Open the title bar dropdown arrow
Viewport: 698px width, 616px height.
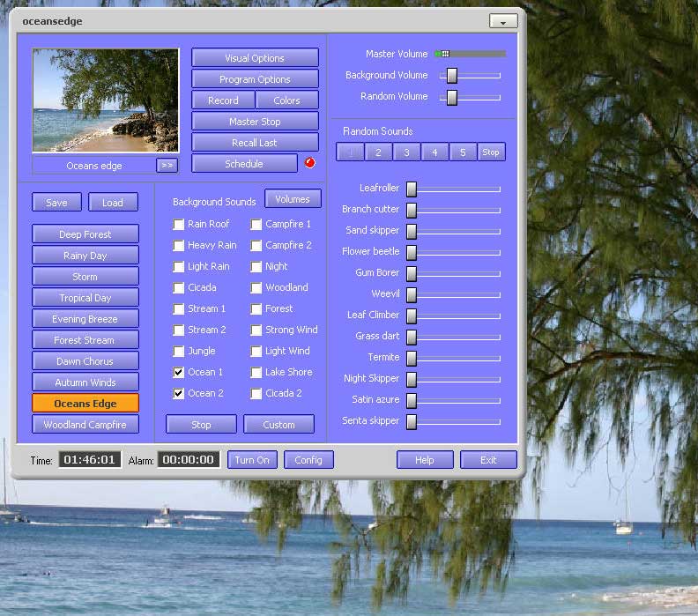[503, 21]
